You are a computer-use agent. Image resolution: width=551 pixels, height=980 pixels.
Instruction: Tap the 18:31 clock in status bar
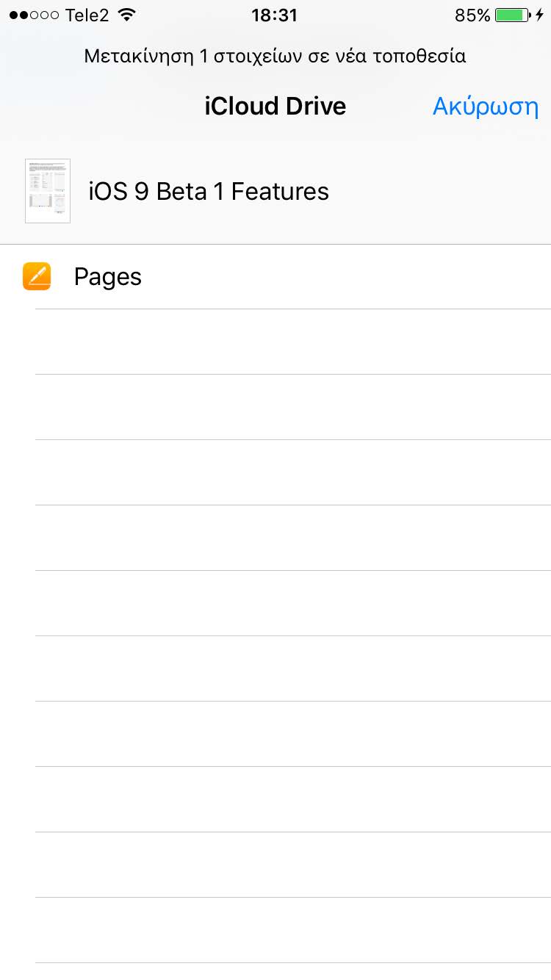274,15
